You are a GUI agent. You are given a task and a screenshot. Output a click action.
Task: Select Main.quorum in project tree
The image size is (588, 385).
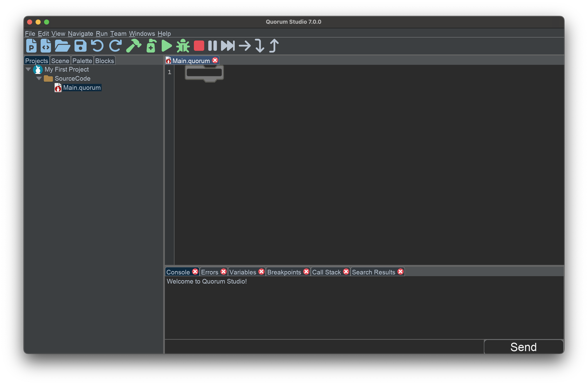tap(82, 88)
